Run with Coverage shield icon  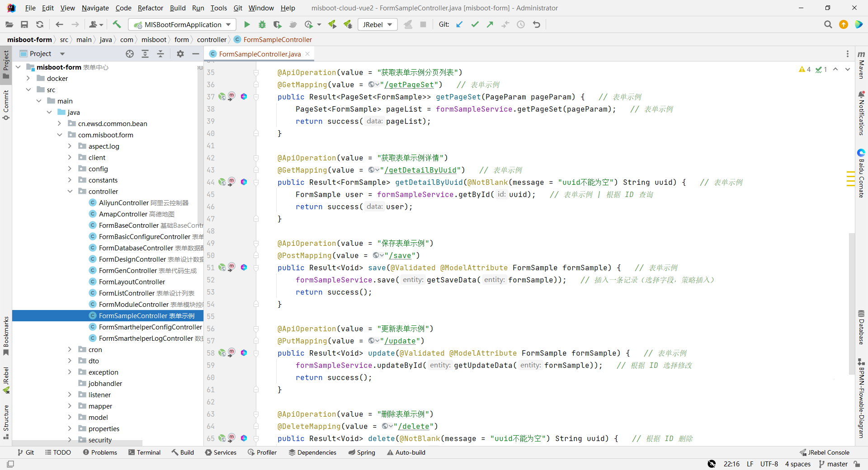coord(277,24)
